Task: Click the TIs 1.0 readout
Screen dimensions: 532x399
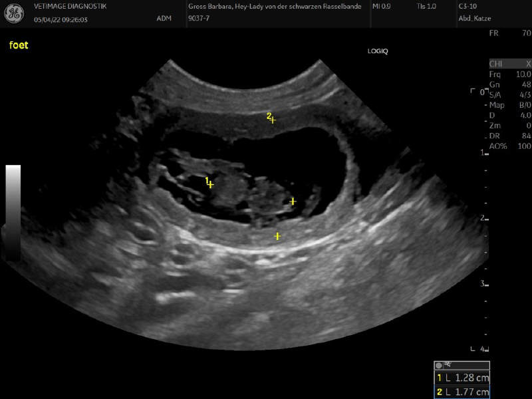Action: pos(426,6)
